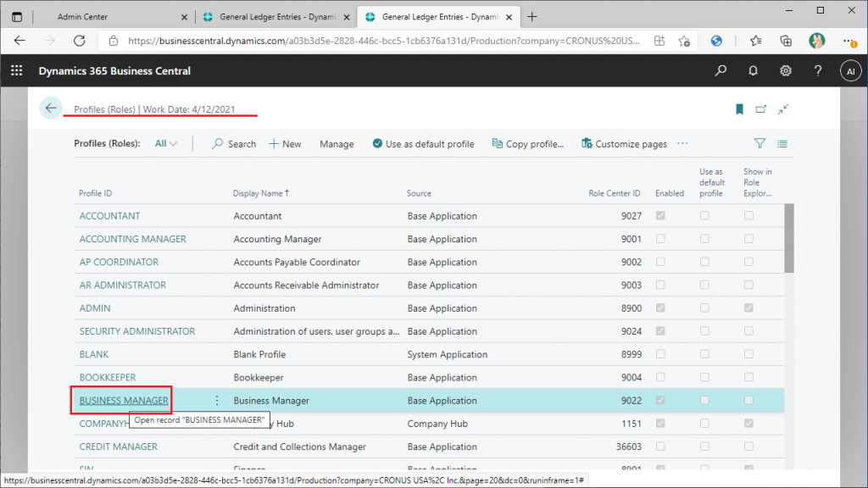The image size is (868, 488).
Task: Toggle Enabled checkbox for BUSINESS MANAGER
Action: click(x=660, y=400)
